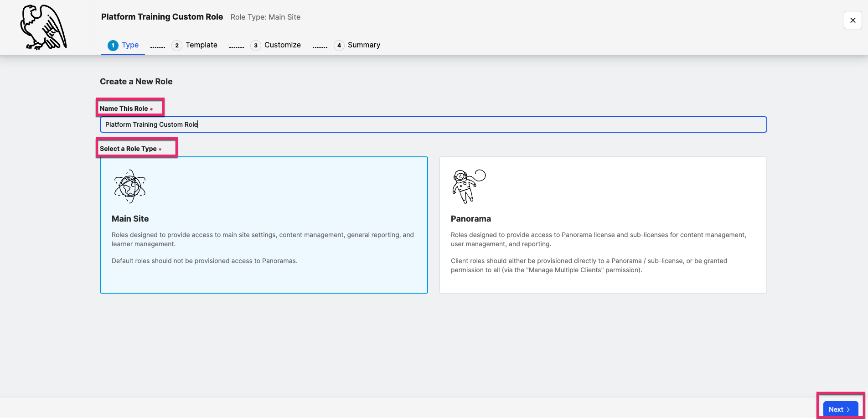Go to the Summary step

357,45
